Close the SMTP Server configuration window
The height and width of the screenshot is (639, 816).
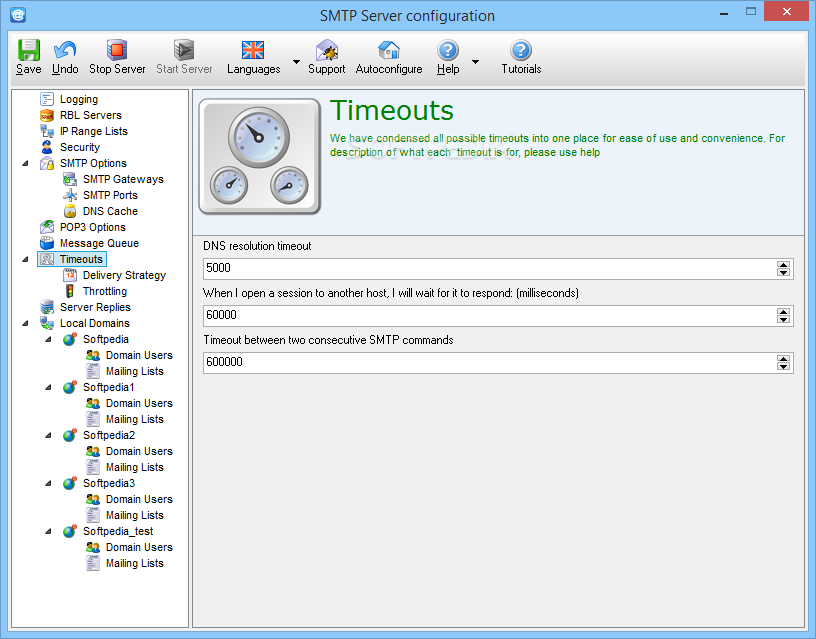(x=786, y=11)
